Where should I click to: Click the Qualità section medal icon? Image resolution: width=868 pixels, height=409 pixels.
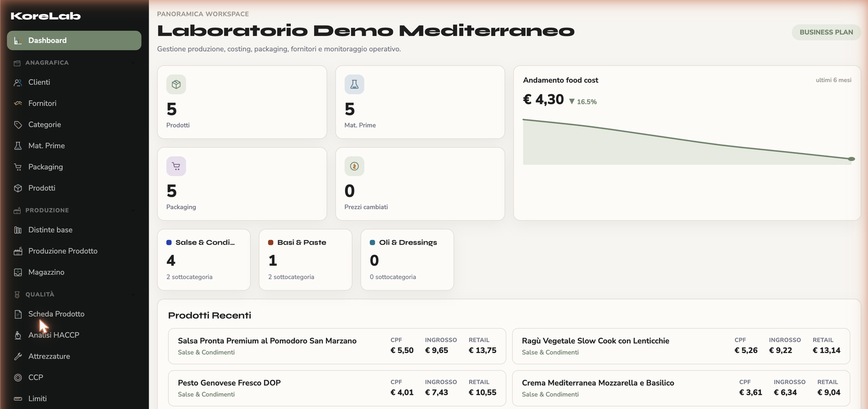pyautogui.click(x=17, y=294)
